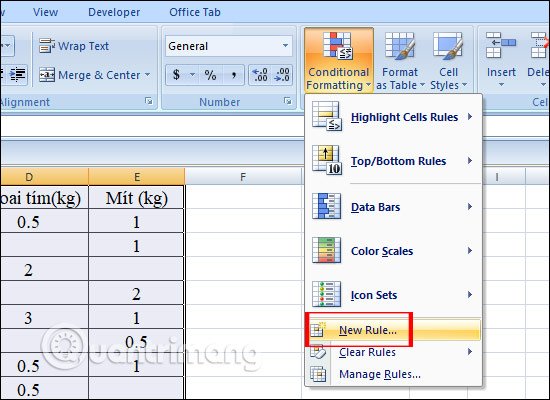Select cell with 0.5 in column E

coord(136,341)
